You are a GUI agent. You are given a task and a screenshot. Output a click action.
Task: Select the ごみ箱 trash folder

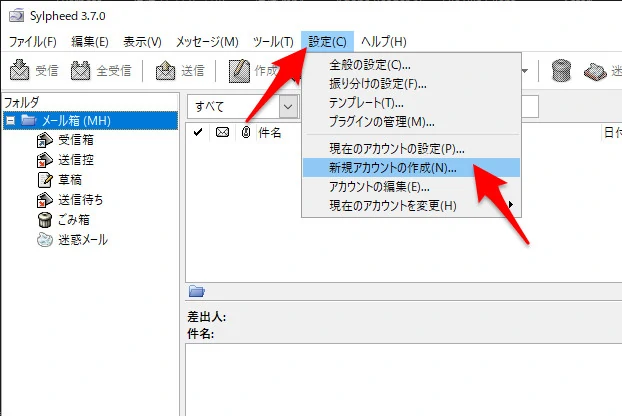pos(63,219)
